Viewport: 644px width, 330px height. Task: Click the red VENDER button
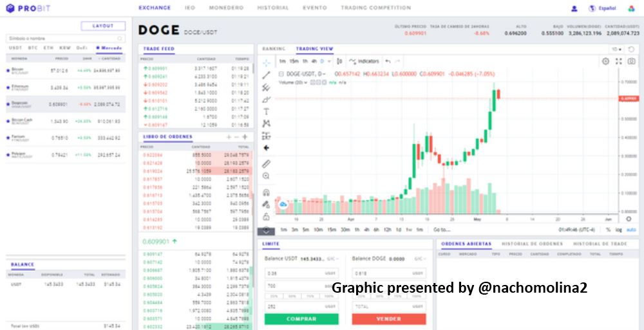pos(389,319)
